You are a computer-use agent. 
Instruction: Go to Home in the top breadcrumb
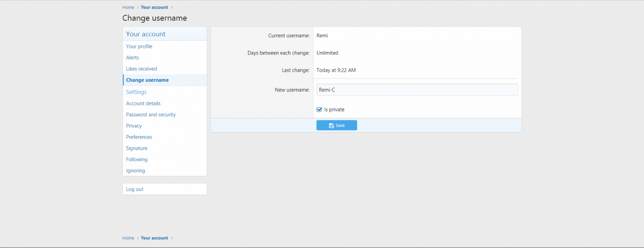pyautogui.click(x=128, y=8)
